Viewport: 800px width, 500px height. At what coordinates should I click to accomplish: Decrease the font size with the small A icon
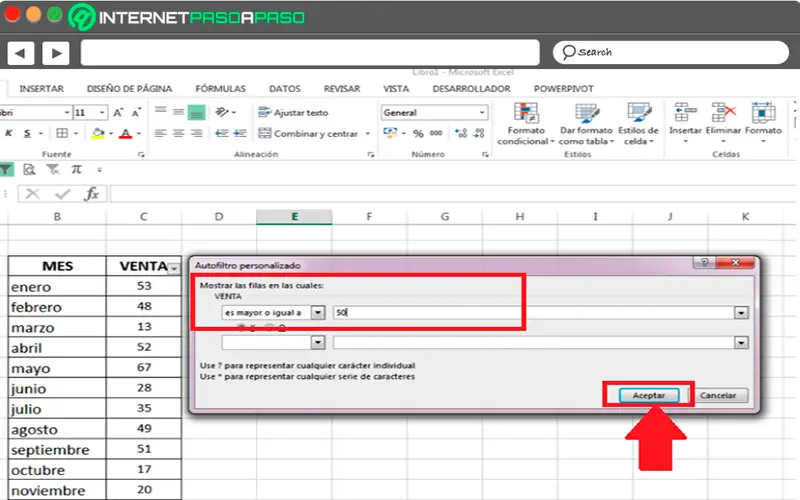[136, 113]
